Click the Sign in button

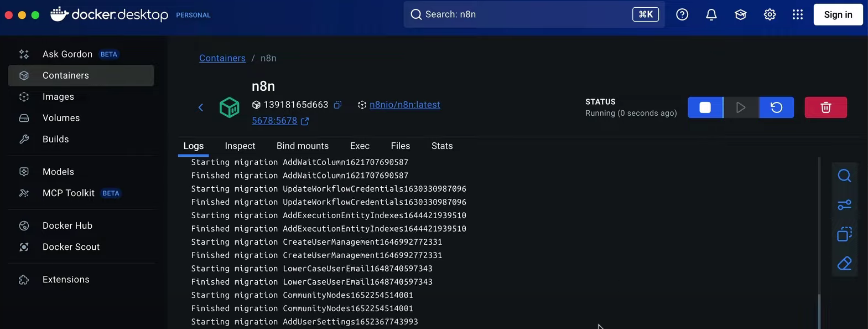pos(838,14)
